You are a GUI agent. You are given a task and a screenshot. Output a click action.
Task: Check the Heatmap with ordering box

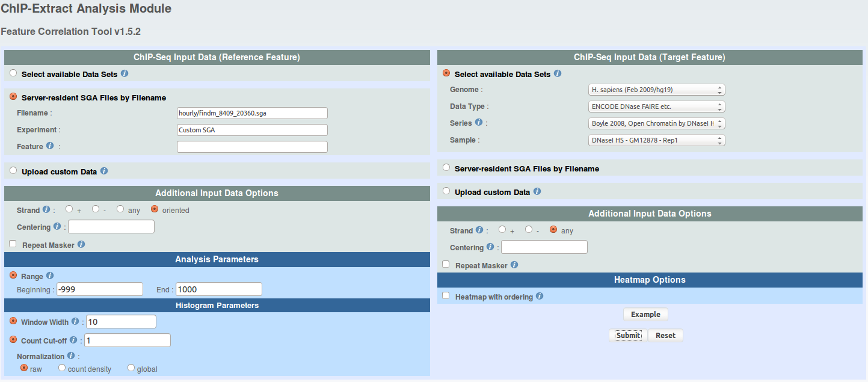tap(446, 296)
